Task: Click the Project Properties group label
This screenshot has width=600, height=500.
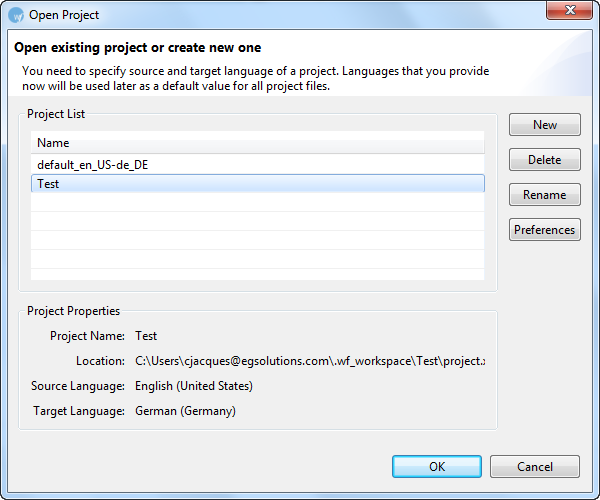Action: [73, 311]
